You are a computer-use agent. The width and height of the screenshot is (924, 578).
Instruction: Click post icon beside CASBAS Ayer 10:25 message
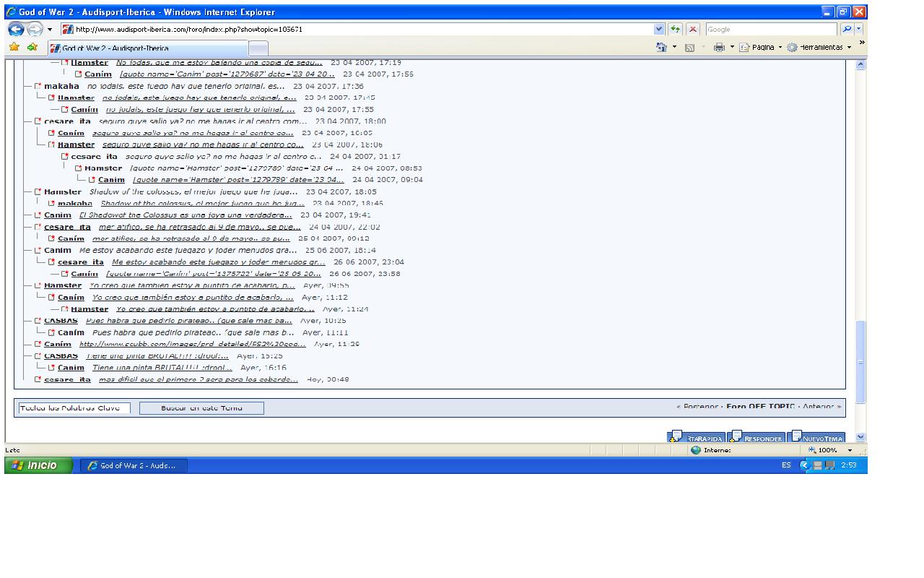coord(38,321)
